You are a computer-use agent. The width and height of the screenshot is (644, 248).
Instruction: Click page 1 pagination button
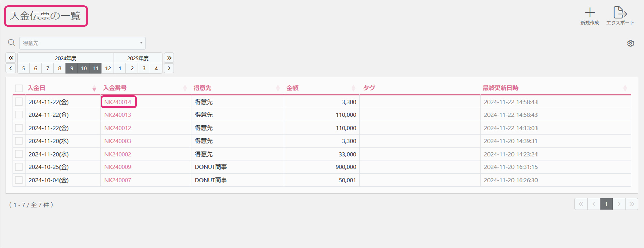606,204
